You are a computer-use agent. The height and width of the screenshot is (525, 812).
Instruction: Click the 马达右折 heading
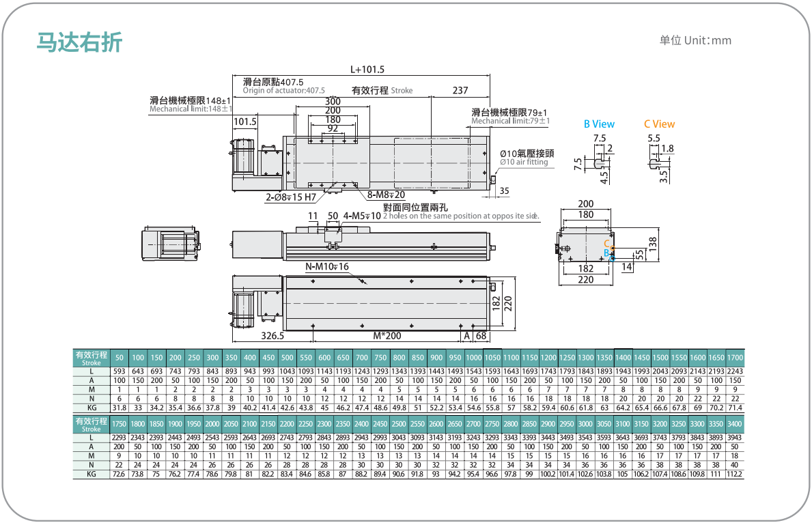79,42
